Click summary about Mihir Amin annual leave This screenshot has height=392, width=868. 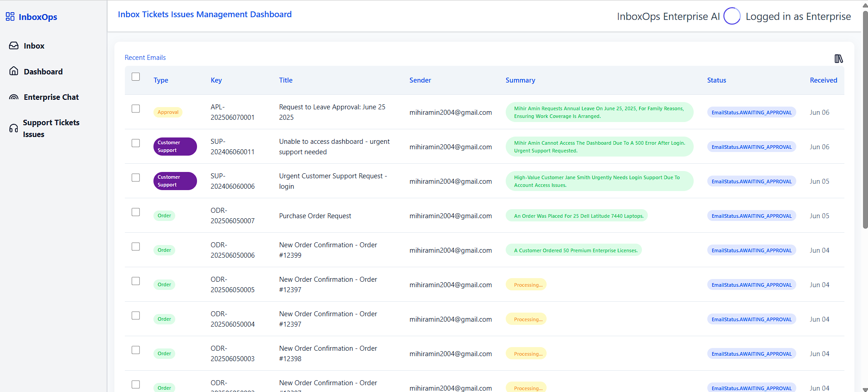599,112
